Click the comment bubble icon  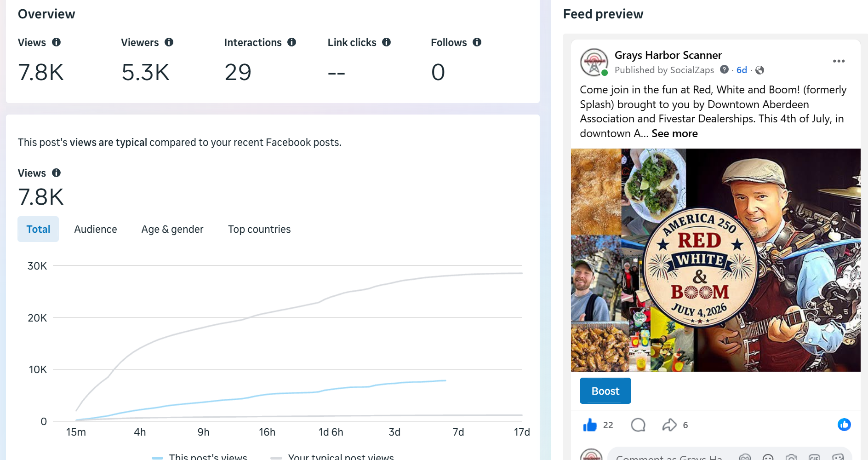tap(638, 425)
